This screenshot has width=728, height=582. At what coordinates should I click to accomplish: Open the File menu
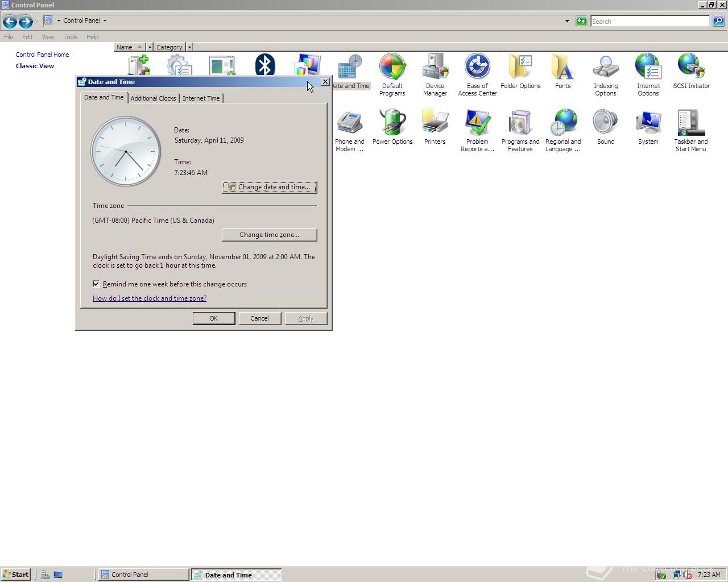coord(9,37)
